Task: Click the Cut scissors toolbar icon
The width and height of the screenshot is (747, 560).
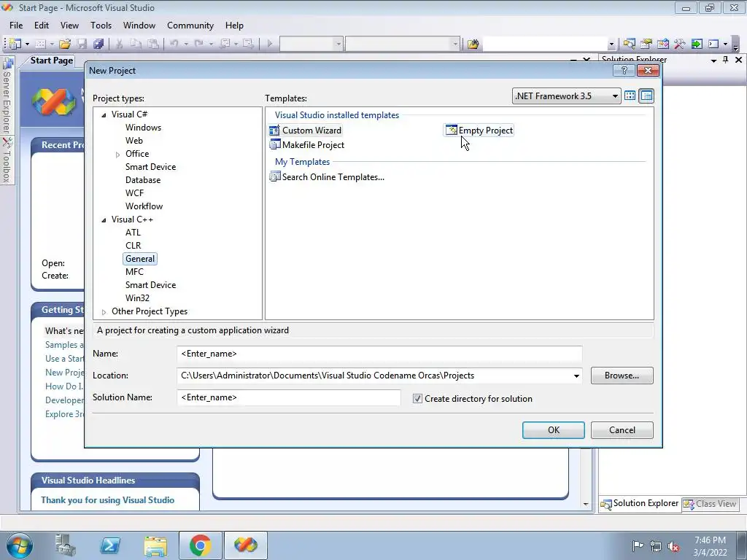Action: tap(119, 44)
